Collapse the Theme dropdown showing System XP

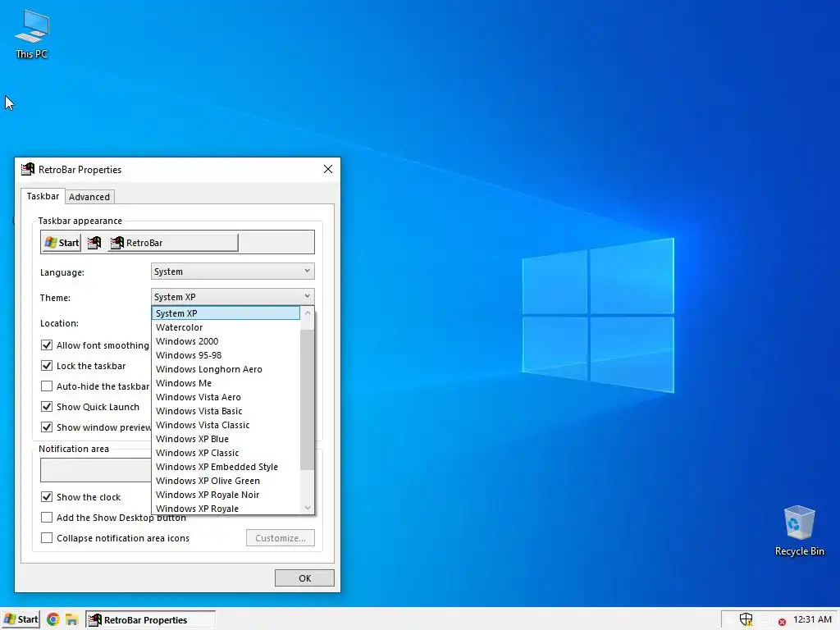232,297
